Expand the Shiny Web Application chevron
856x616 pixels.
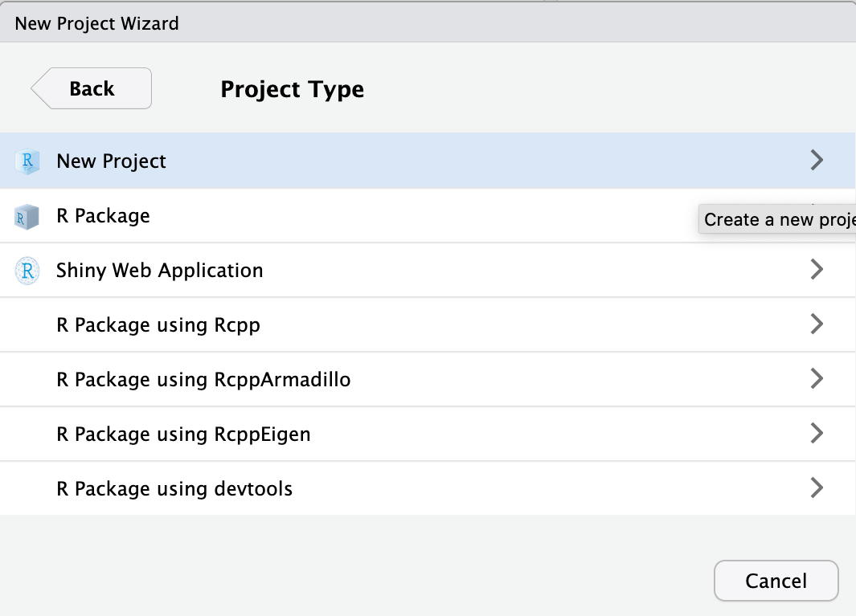[x=817, y=270]
